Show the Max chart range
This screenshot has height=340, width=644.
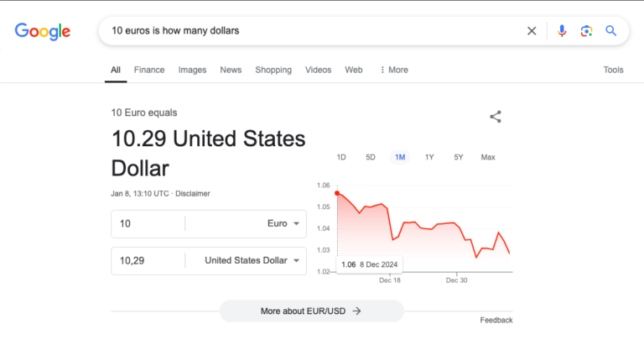(x=488, y=157)
